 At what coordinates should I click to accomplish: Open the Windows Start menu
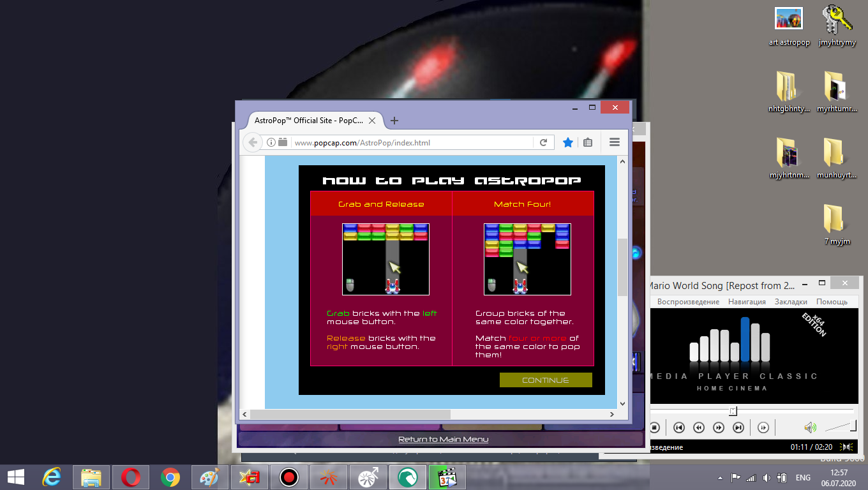tap(16, 477)
